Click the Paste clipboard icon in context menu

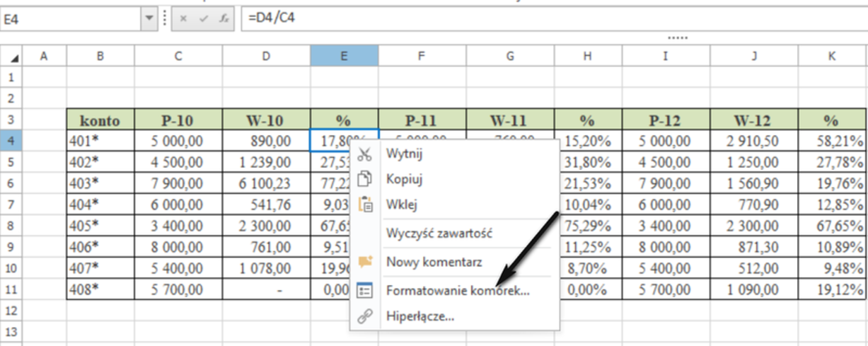365,205
